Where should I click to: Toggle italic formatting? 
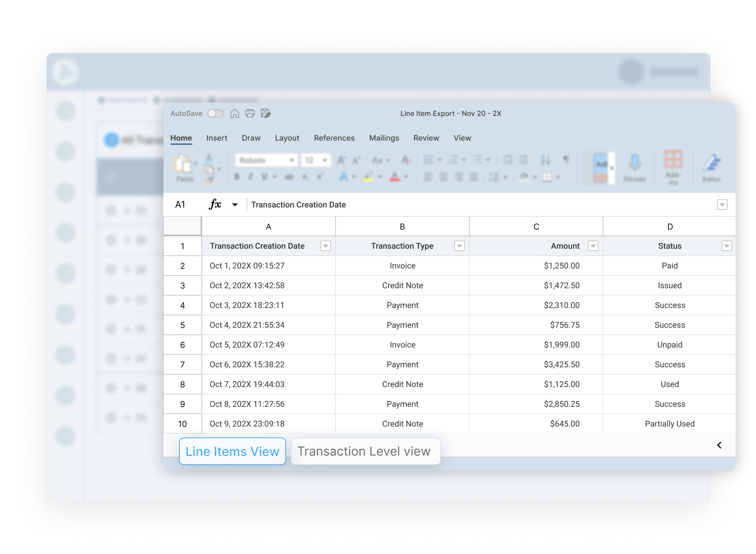[x=251, y=177]
